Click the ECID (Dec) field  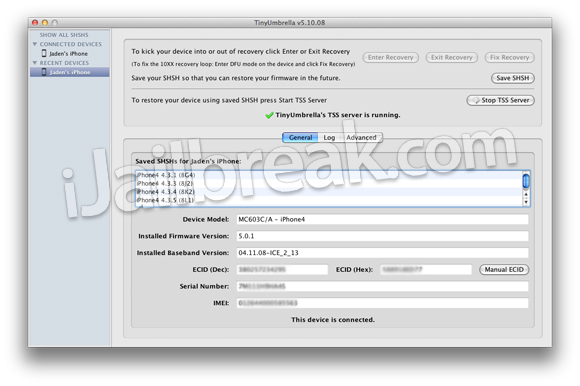click(282, 270)
